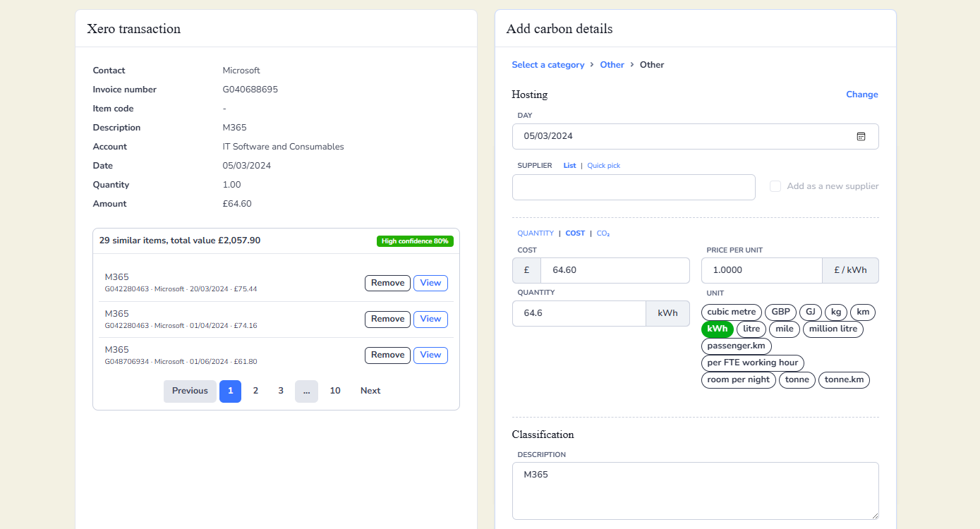Click the Price per unit field
The height and width of the screenshot is (529, 980).
click(762, 271)
